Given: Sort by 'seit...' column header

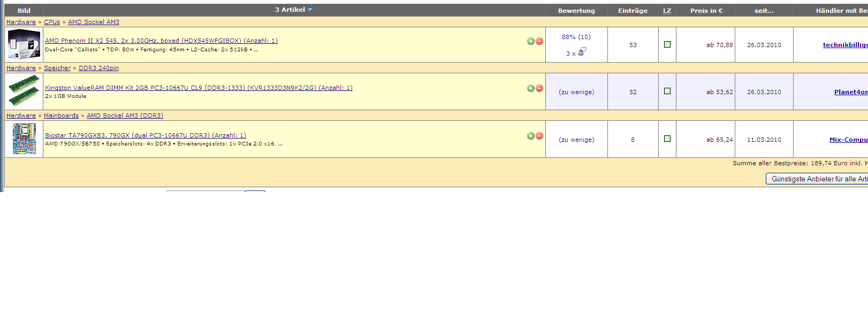Looking at the screenshot, I should [x=764, y=11].
